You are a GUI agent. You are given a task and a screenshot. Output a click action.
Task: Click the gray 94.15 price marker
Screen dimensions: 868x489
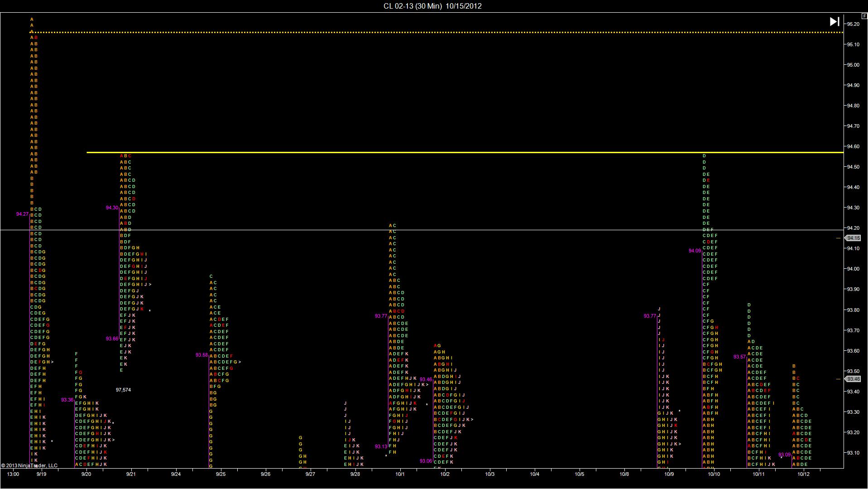853,238
